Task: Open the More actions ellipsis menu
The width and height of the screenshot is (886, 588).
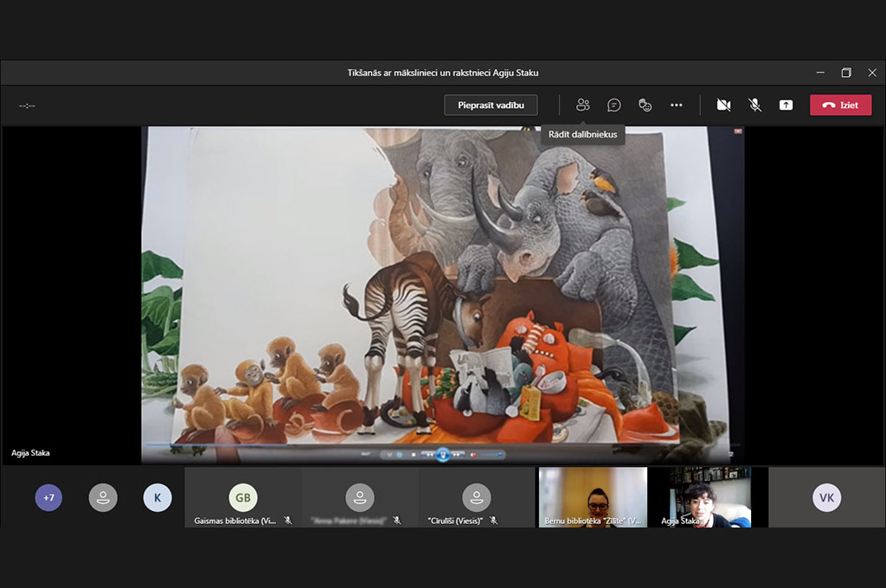Action: click(676, 105)
